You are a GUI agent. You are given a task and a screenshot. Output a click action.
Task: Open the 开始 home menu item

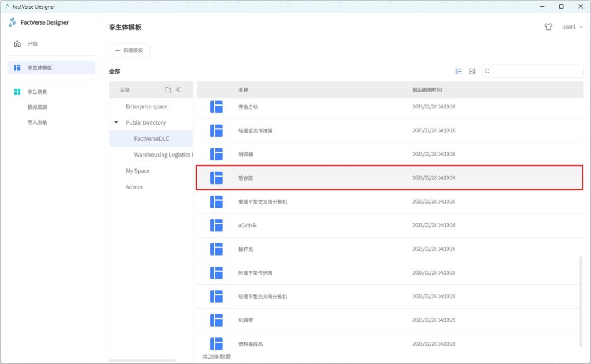point(32,44)
